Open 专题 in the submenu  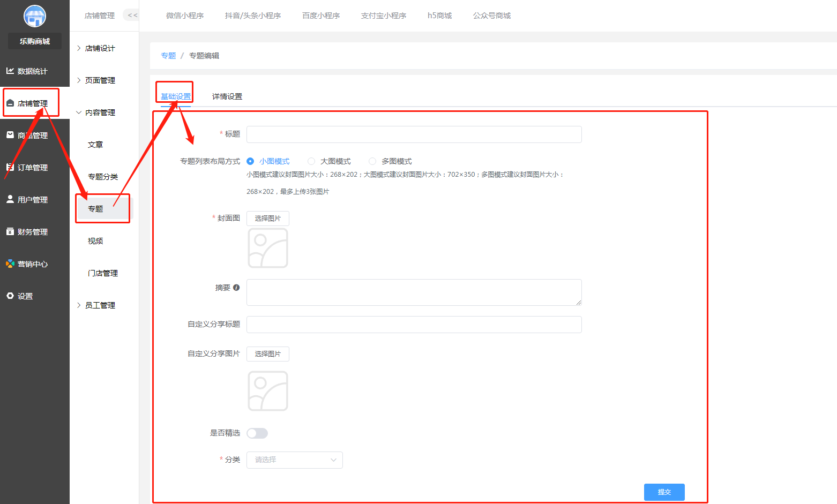[95, 209]
